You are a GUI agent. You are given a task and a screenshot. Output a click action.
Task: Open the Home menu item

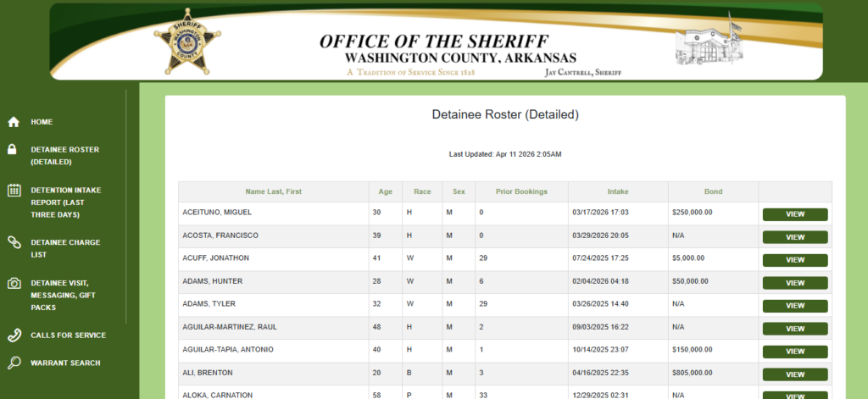[42, 122]
